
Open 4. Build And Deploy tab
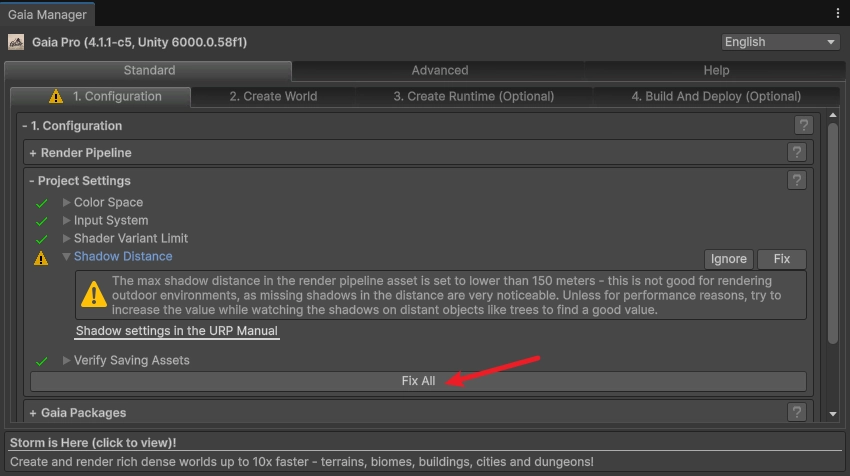tap(716, 97)
